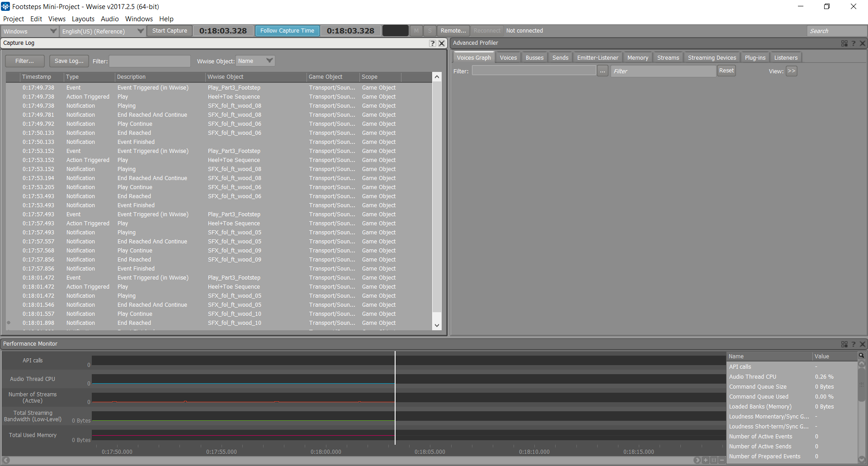Toggle Follow Capture Time
Screen dimensions: 868x466
[287, 31]
